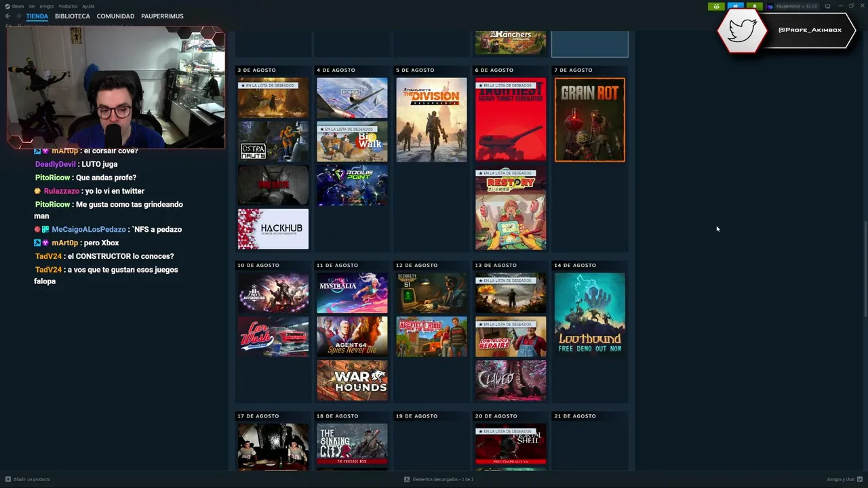Click the Pauperrimus profile avatar
This screenshot has height=488, width=868.
pyautogui.click(x=771, y=6)
